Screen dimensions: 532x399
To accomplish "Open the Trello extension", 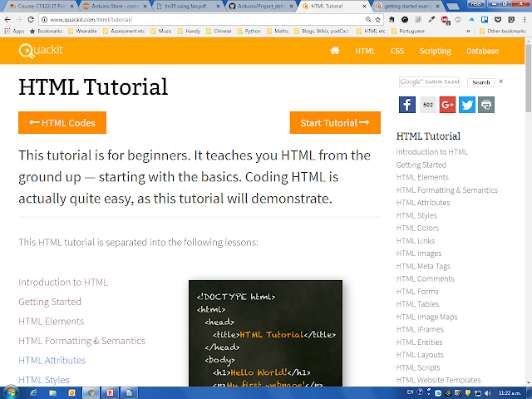I will tap(485, 20).
